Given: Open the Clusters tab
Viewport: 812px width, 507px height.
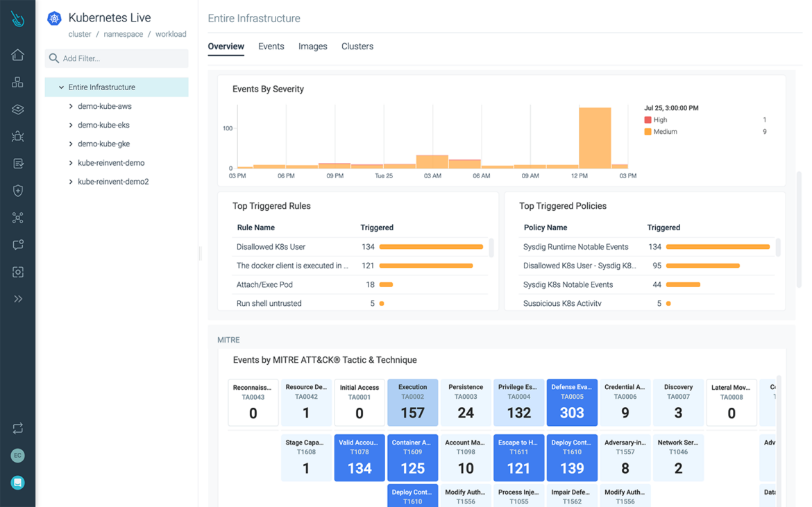Looking at the screenshot, I should pos(357,46).
